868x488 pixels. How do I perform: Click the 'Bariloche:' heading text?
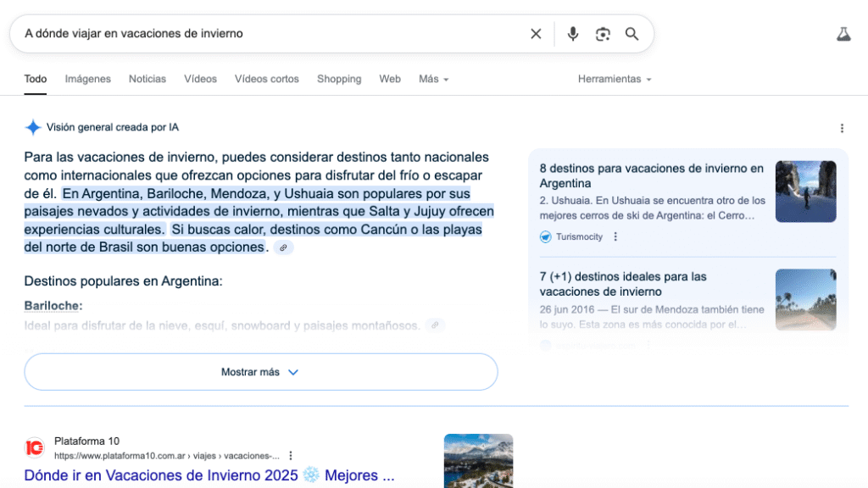(53, 305)
